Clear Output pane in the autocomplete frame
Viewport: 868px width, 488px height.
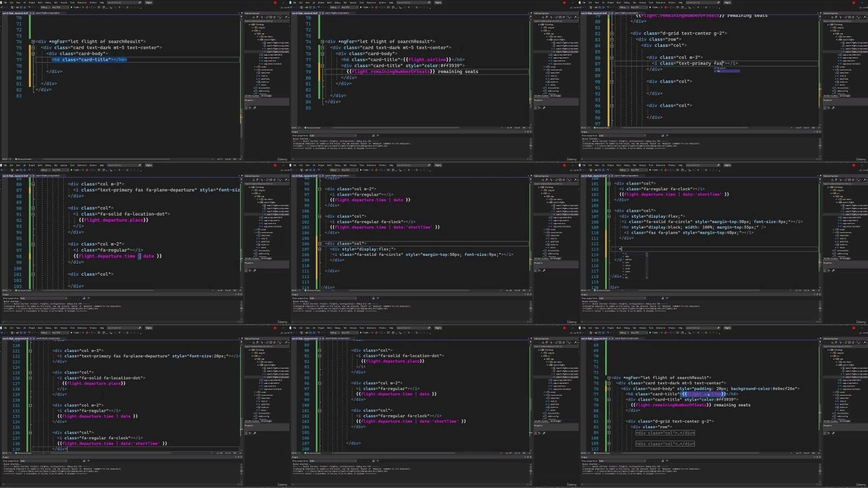pyautogui.click(x=662, y=298)
